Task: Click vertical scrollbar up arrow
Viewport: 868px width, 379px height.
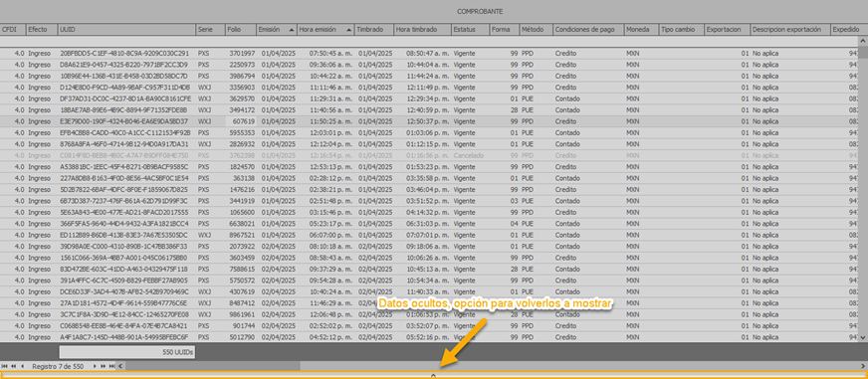Action: tap(863, 41)
